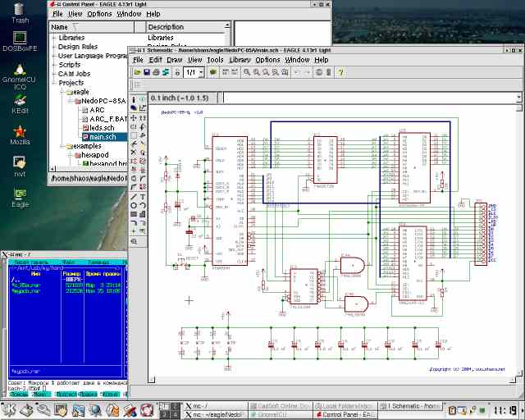Click the Undo arrow in schematic toolbar
The image size is (525, 420).
[297, 72]
